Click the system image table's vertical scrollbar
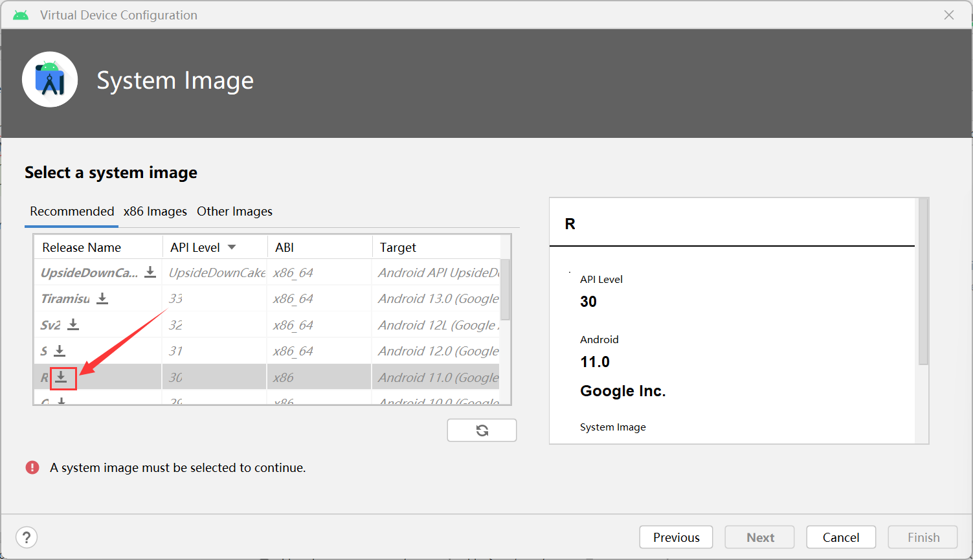Image resolution: width=973 pixels, height=560 pixels. pyautogui.click(x=506, y=289)
